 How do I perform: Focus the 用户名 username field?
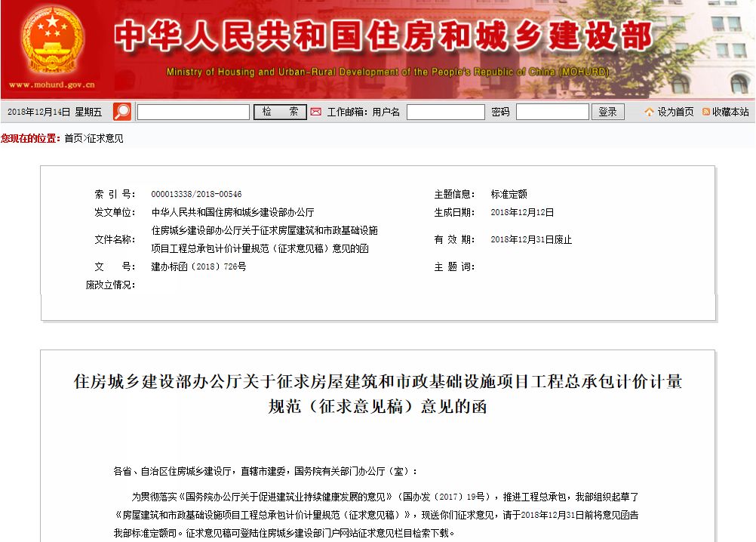445,112
